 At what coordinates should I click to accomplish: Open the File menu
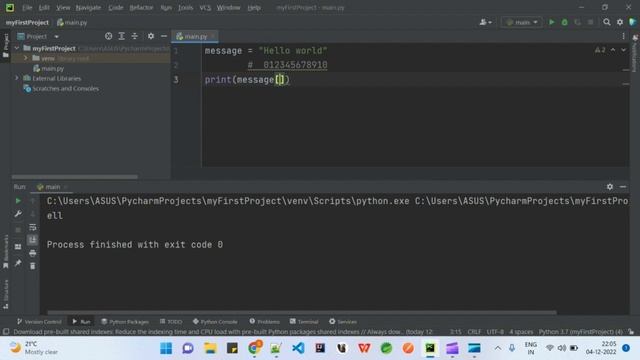(x=27, y=7)
